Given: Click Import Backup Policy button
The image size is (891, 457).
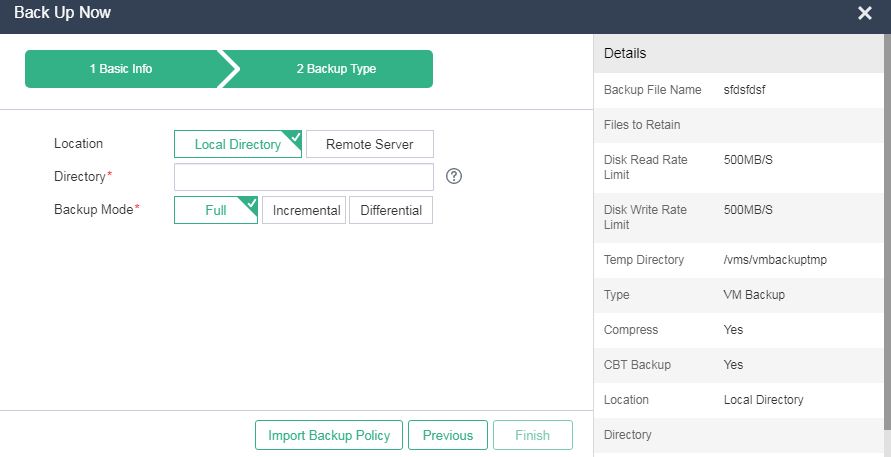Looking at the screenshot, I should coord(329,435).
